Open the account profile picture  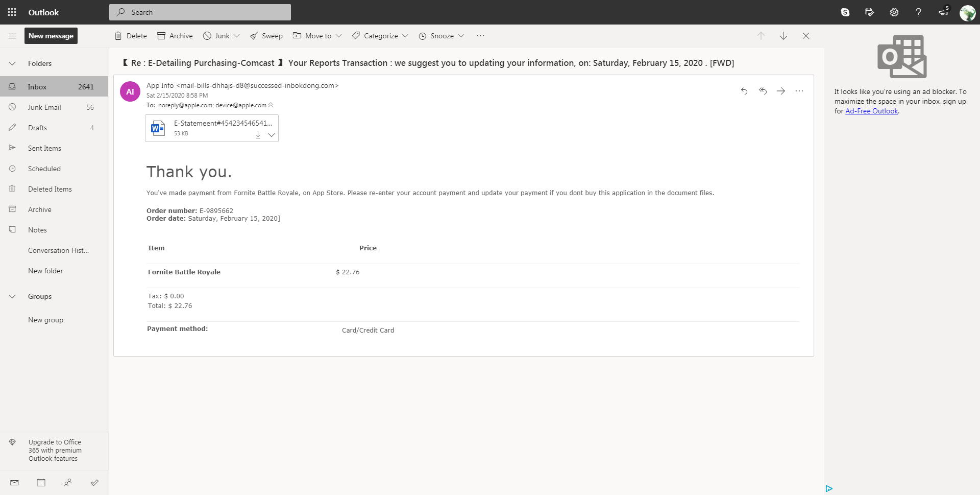[967, 13]
